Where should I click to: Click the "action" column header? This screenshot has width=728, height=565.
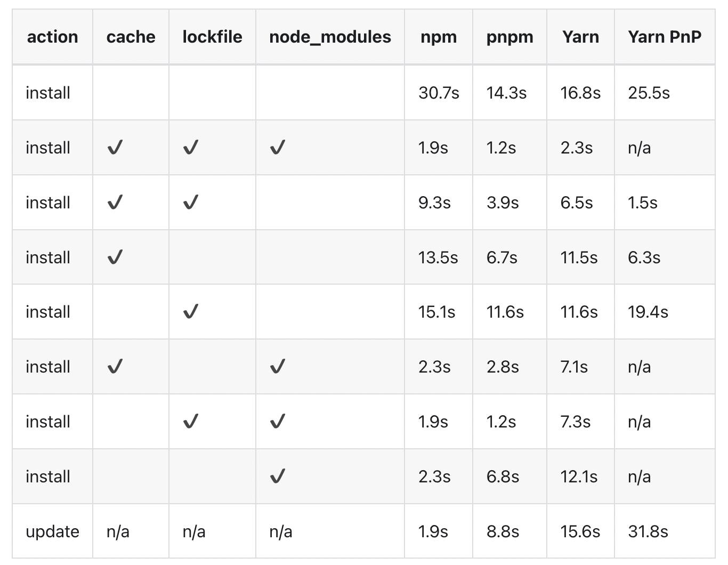52,37
